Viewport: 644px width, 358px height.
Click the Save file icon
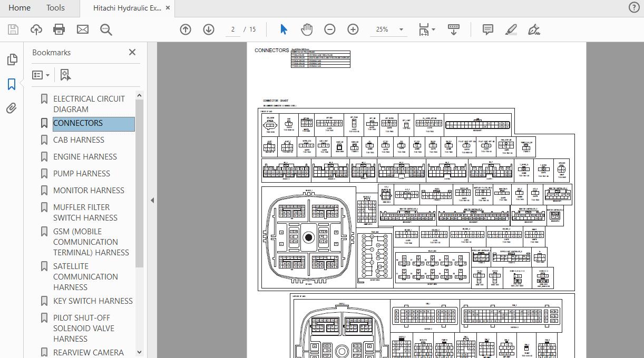(x=13, y=29)
